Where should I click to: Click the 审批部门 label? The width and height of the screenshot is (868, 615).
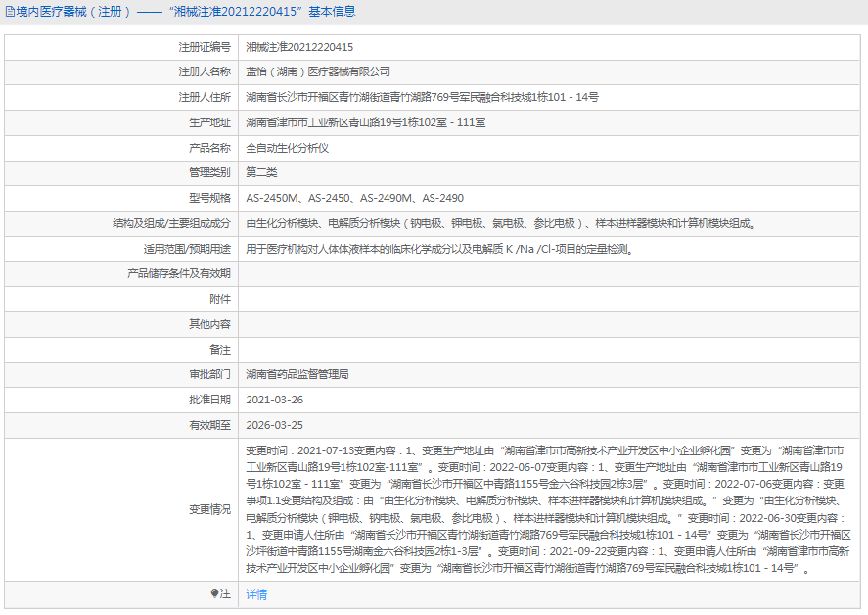pos(209,374)
